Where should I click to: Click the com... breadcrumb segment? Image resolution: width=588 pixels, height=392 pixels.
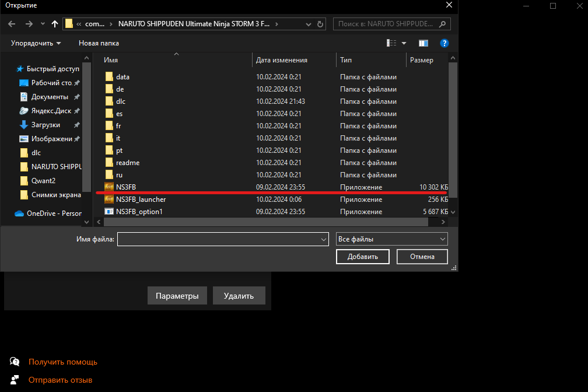point(95,24)
